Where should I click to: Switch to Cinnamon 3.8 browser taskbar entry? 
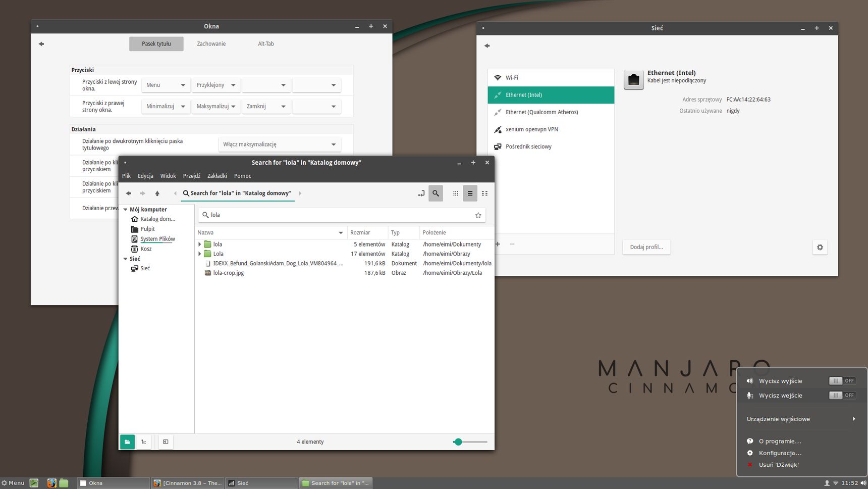click(x=187, y=483)
